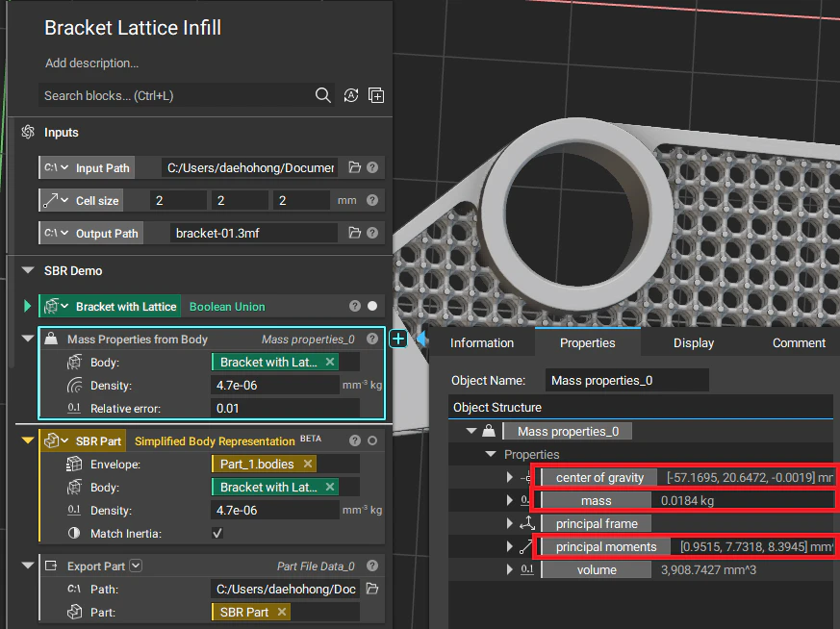Expand principal moments row
840x629 pixels.
509,546
